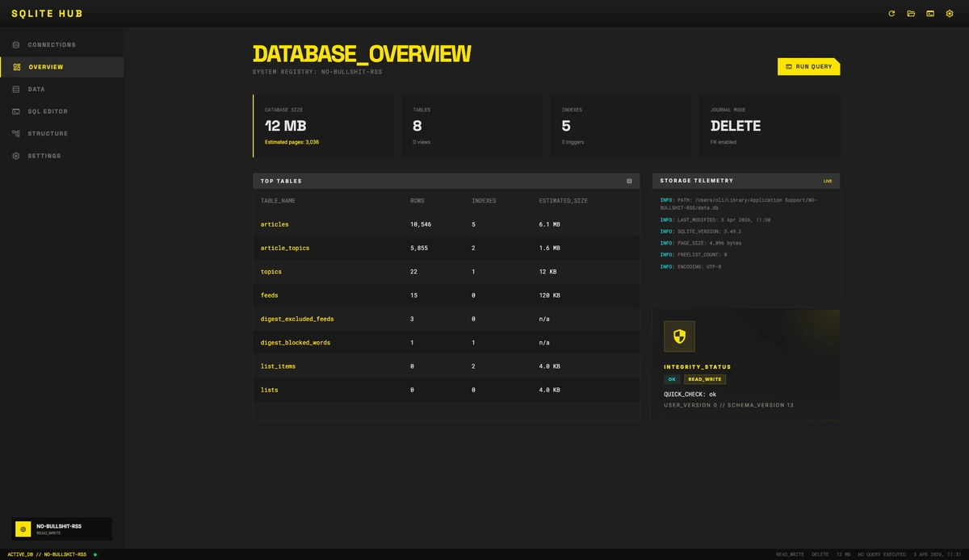Viewport: 969px width, 560px height.
Task: Open a database via the folder icon
Action: coord(910,13)
